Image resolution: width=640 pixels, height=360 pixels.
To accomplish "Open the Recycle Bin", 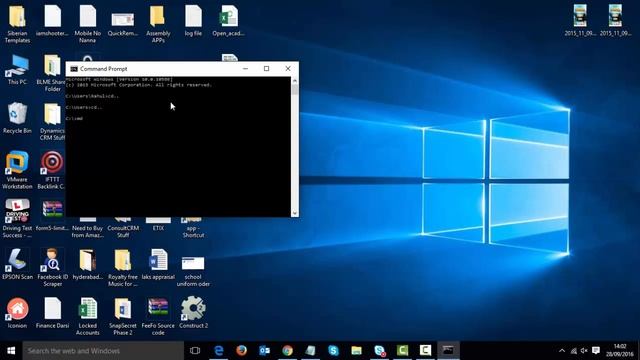I will pyautogui.click(x=17, y=118).
